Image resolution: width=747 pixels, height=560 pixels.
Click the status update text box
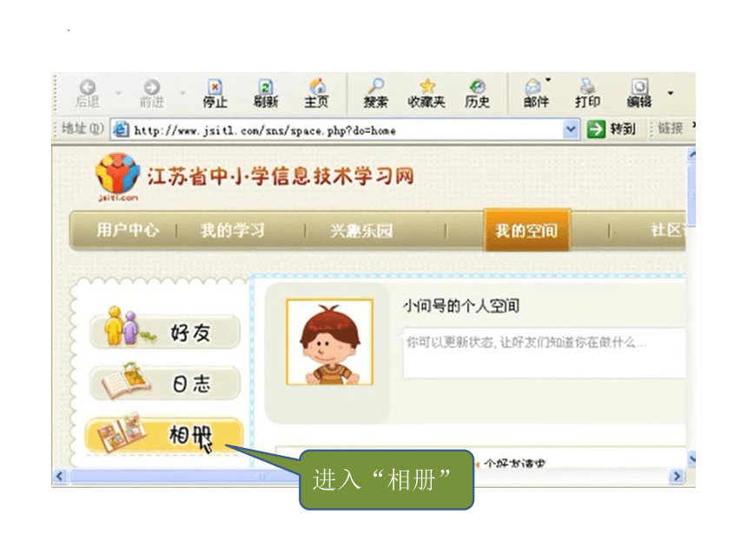coord(544,352)
